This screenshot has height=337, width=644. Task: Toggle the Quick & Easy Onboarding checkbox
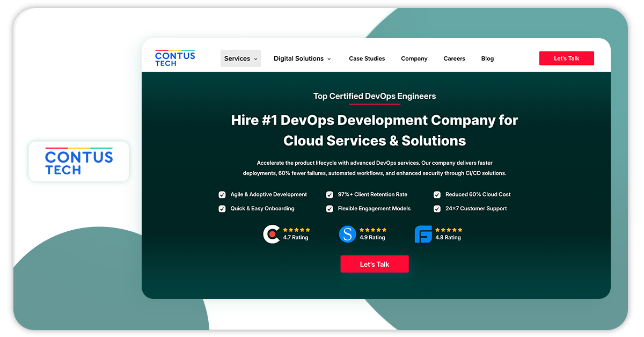222,209
